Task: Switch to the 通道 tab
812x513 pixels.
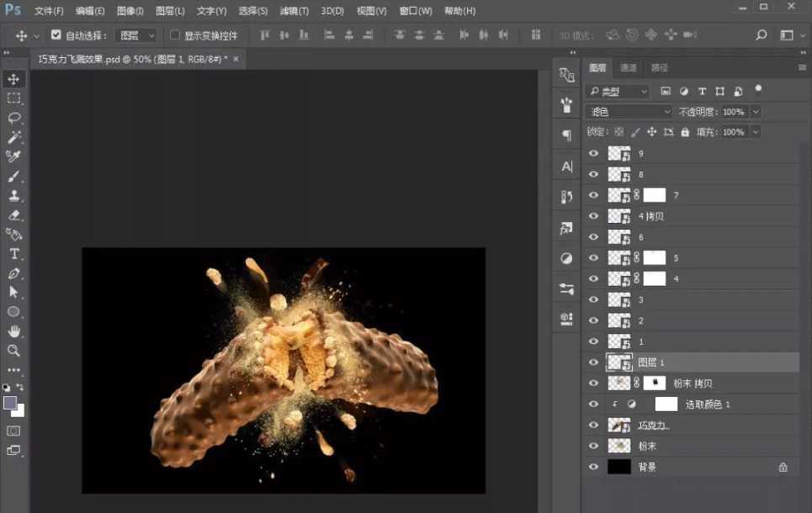Action: [x=629, y=68]
